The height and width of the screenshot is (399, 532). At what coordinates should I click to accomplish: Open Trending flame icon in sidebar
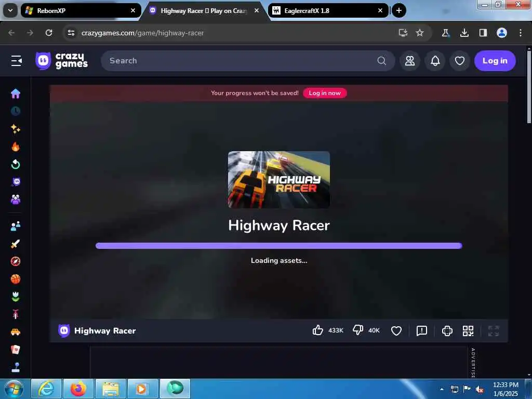(x=15, y=147)
